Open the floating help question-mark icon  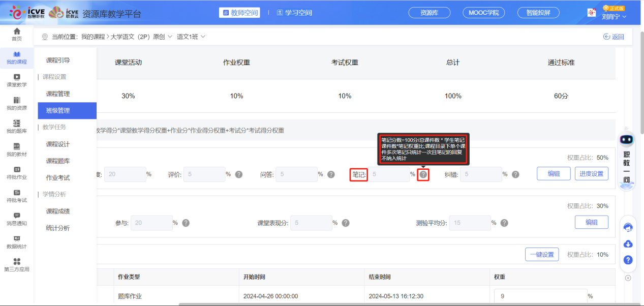(627, 260)
